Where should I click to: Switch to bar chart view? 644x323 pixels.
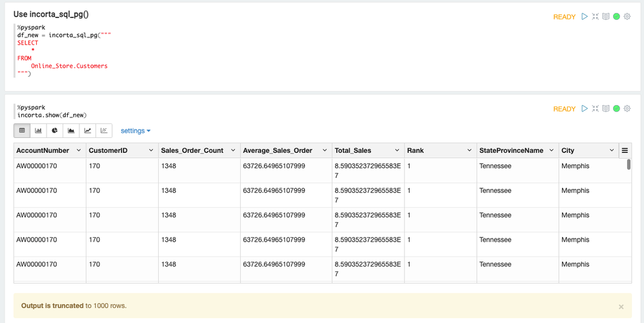pos(38,131)
